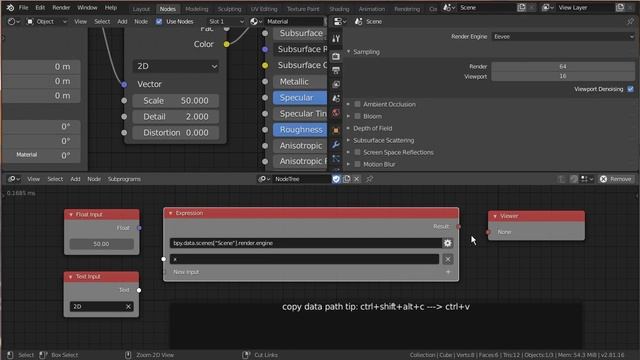Open the material browse sphere icon
This screenshot has width=640, height=360.
tap(256, 22)
